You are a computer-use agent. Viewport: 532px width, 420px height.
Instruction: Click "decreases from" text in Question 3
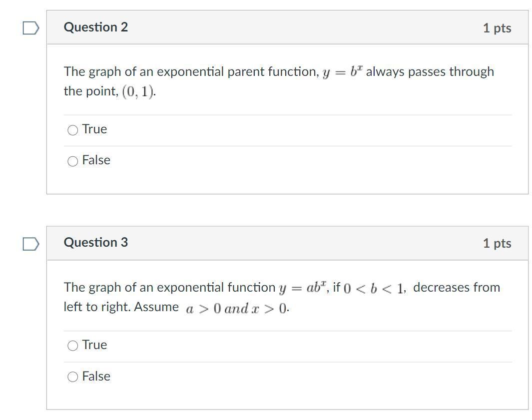456,288
